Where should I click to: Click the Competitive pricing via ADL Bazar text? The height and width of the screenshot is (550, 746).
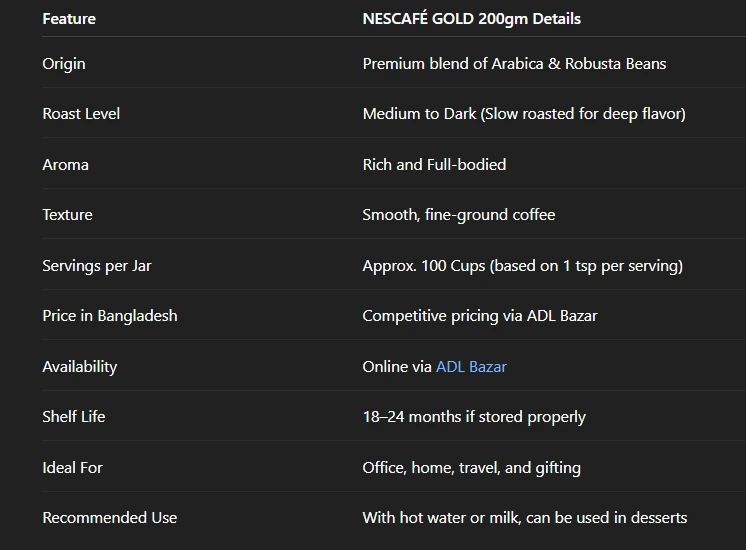[479, 316]
